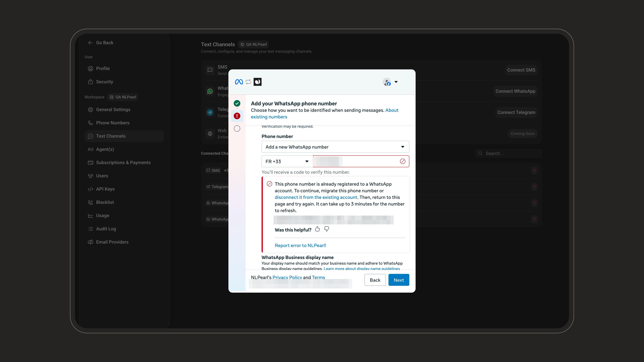This screenshot has height=362, width=644.
Task: Open Audit Log in sidebar
Action: point(124,229)
